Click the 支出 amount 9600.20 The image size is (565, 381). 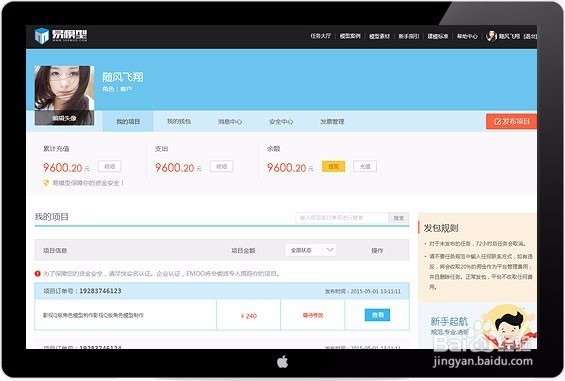174,168
